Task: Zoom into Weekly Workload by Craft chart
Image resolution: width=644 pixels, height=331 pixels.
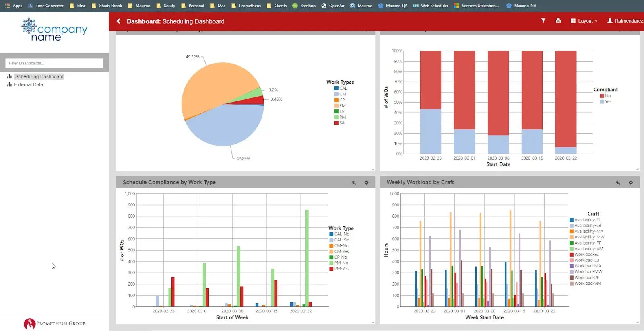Action: tap(618, 183)
